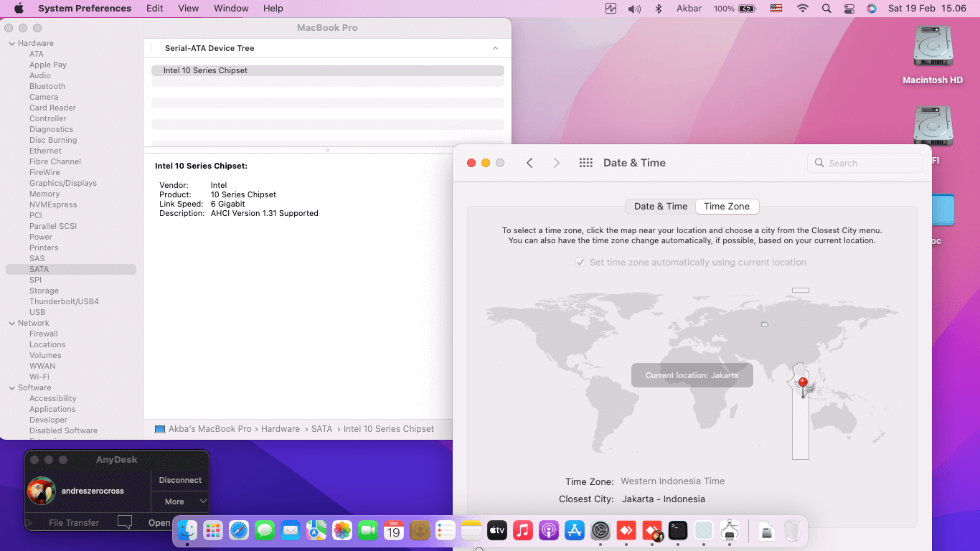The width and height of the screenshot is (980, 551).
Task: Open the View menu
Action: click(189, 9)
